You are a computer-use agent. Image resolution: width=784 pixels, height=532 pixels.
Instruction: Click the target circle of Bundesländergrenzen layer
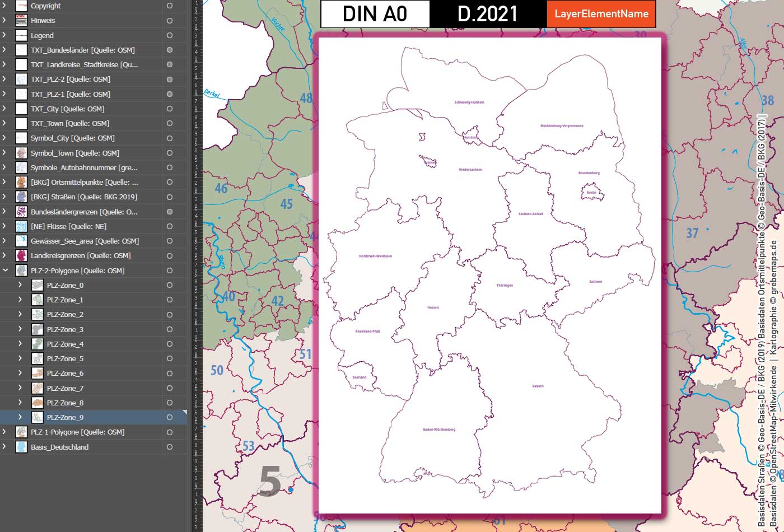pyautogui.click(x=169, y=211)
